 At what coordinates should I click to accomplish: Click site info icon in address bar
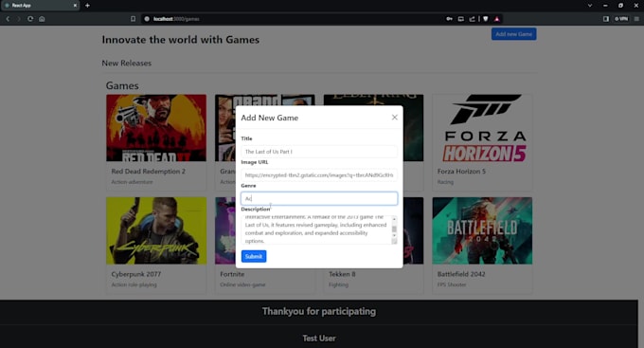click(x=147, y=19)
